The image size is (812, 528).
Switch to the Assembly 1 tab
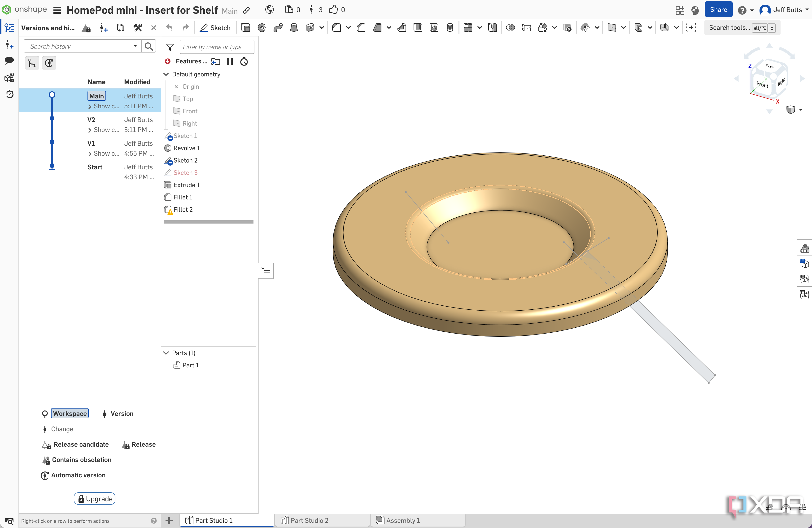(x=418, y=520)
